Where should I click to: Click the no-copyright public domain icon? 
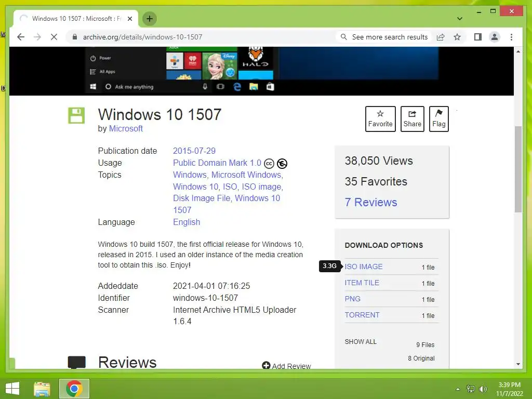[282, 164]
